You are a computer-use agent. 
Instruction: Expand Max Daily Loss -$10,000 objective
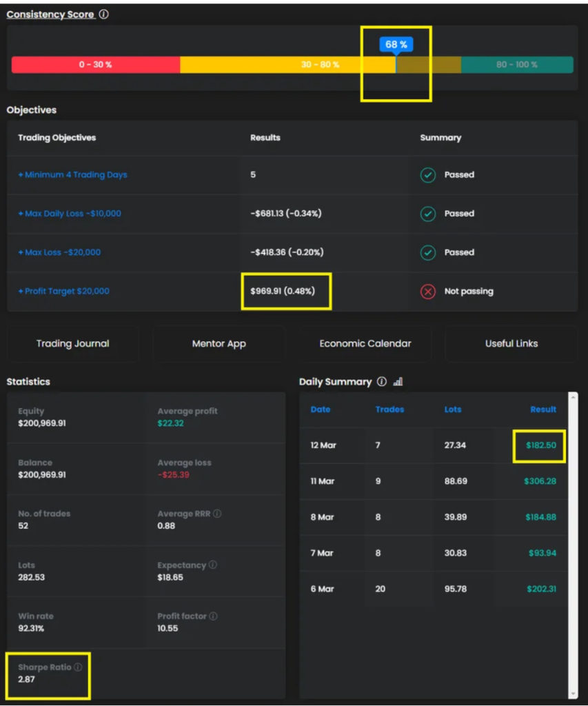(x=70, y=214)
